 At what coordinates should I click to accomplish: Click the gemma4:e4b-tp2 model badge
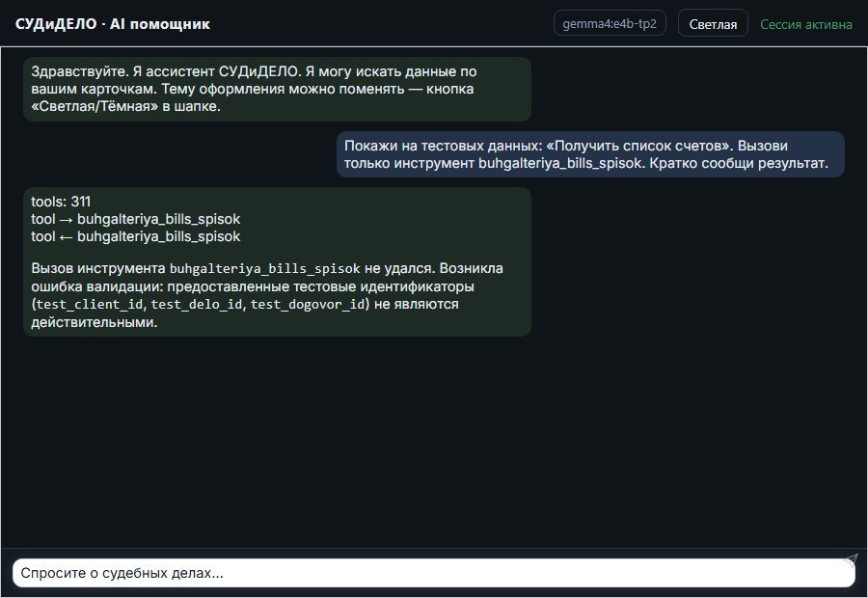(610, 24)
